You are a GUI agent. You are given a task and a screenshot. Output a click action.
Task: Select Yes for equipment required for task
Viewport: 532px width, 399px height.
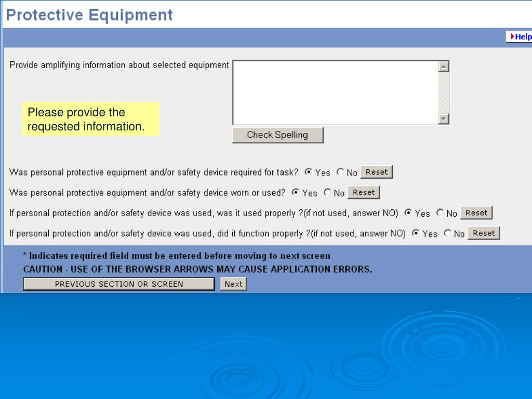[x=308, y=172]
